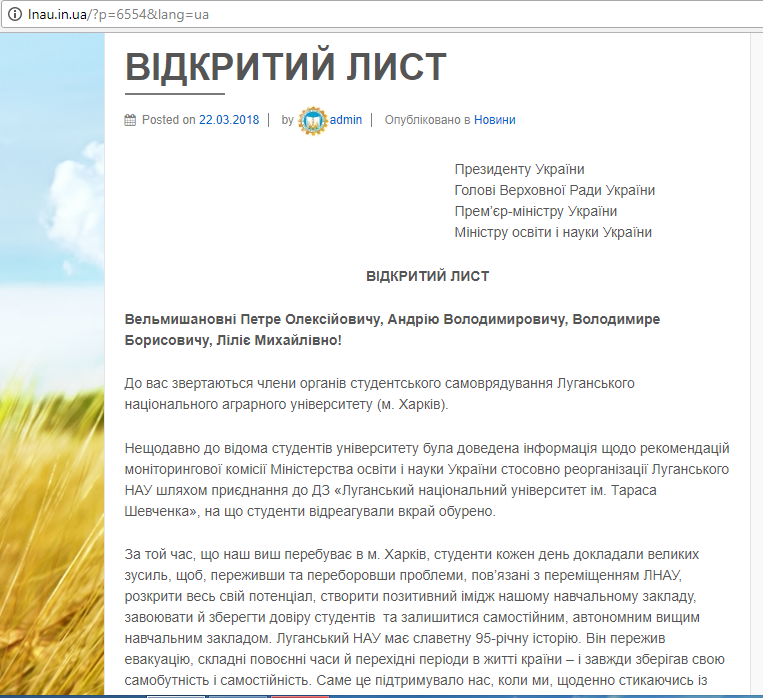This screenshot has height=698, width=763.
Task: Click the text Опубліковано в
Action: 428,120
